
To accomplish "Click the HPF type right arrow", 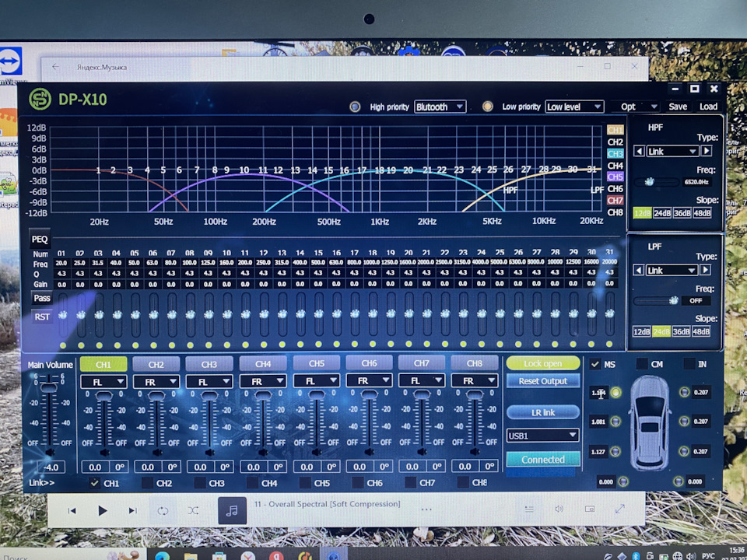I will pos(707,151).
